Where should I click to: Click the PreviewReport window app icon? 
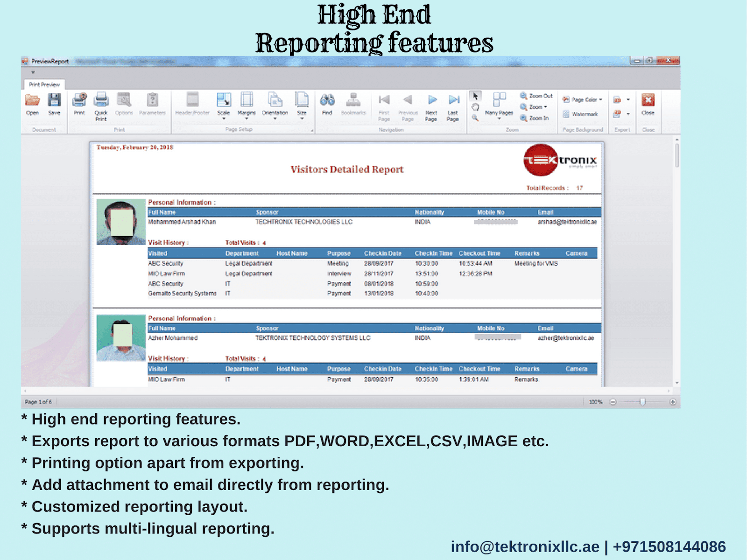(25, 61)
